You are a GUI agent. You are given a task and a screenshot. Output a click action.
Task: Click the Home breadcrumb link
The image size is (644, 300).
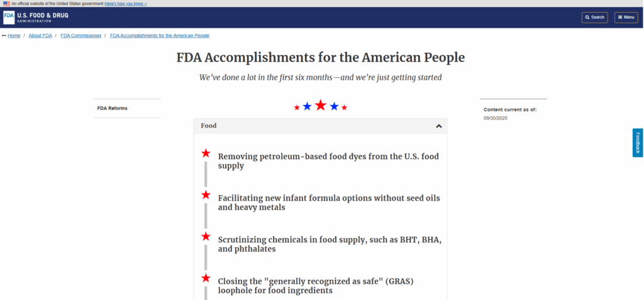(x=14, y=36)
